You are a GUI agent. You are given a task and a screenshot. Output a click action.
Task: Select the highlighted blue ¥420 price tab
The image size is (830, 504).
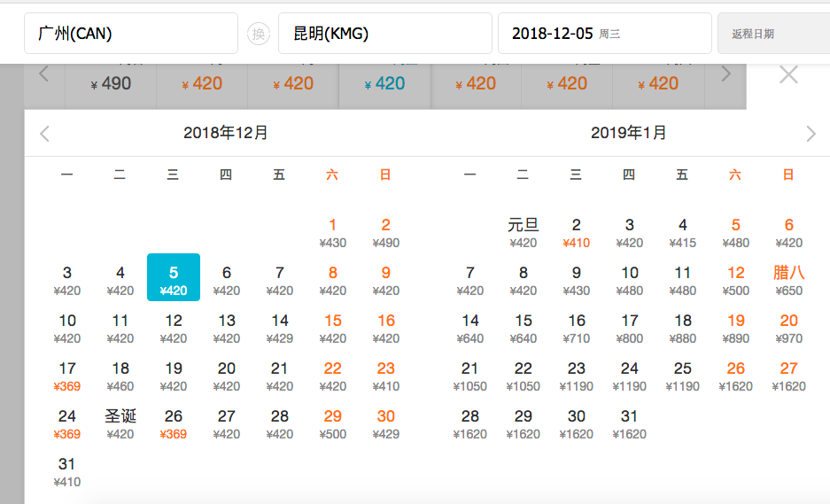[384, 84]
